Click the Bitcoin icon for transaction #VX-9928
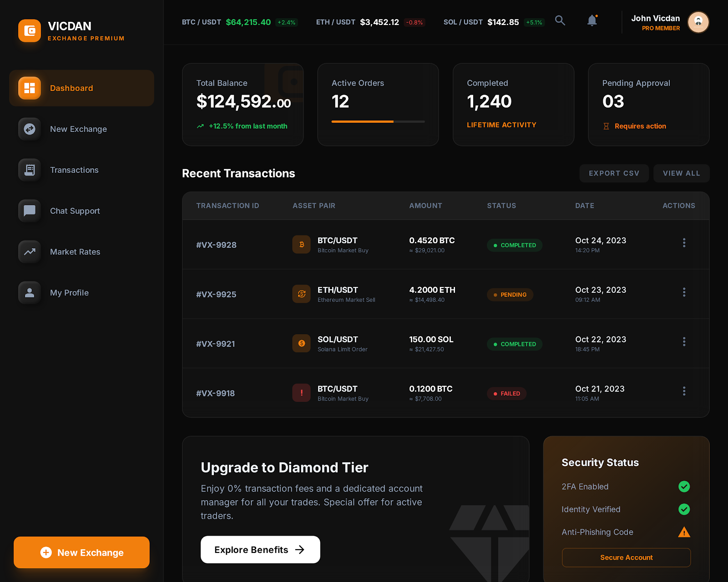The width and height of the screenshot is (728, 582). tap(301, 245)
